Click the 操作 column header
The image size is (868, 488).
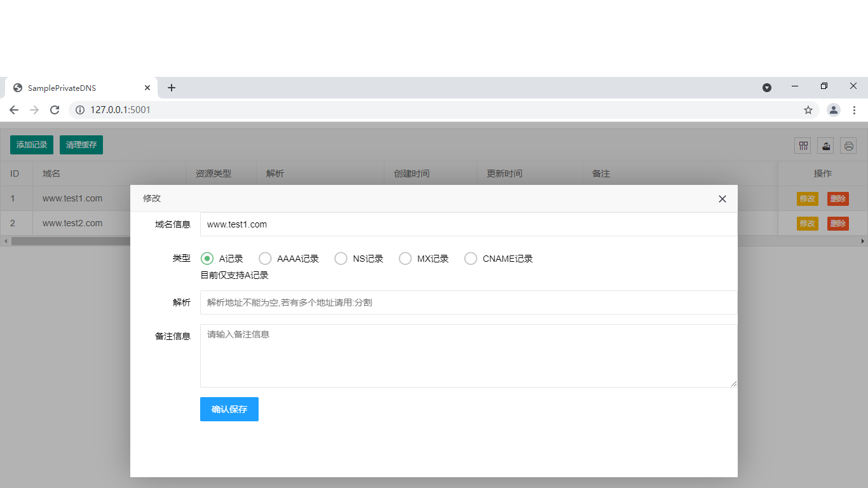click(x=823, y=173)
